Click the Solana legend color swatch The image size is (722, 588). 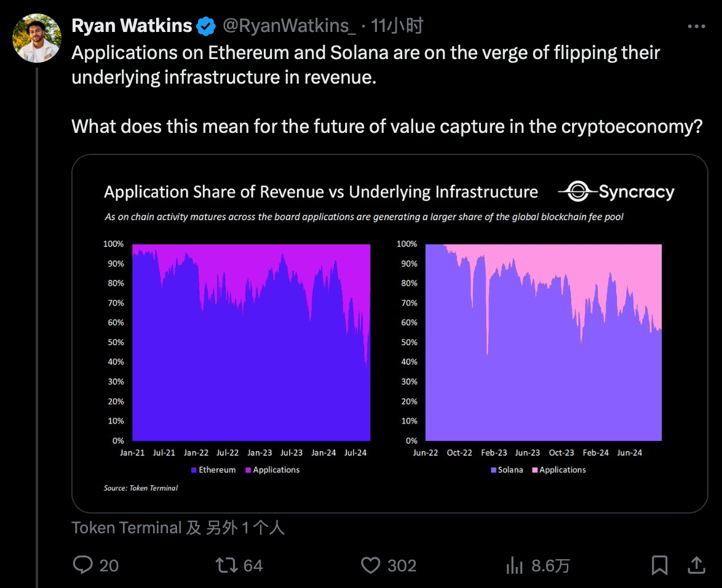(493, 470)
